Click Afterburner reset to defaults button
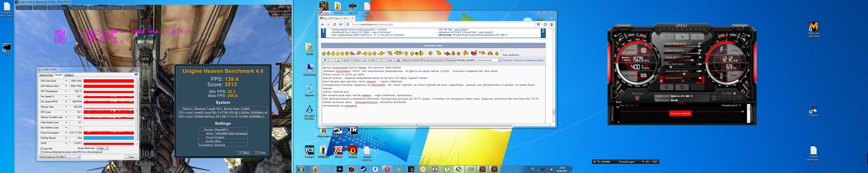 pos(681,87)
